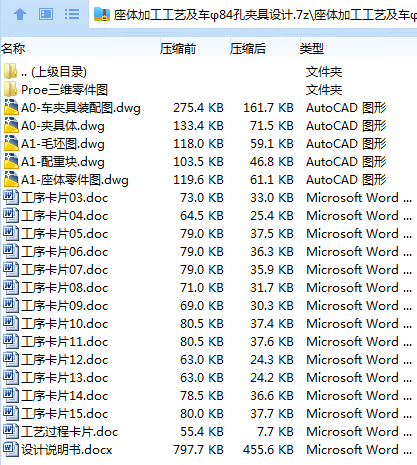The height and width of the screenshot is (465, 417).
Task: Select file name 工序卡片13.doc
Action: pyautogui.click(x=65, y=378)
